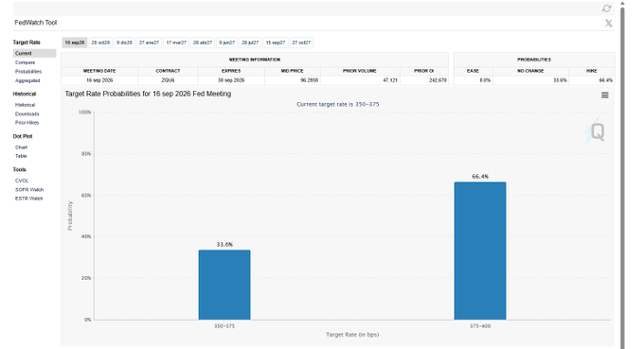Select the 16 sep26 meeting tab

click(x=74, y=43)
